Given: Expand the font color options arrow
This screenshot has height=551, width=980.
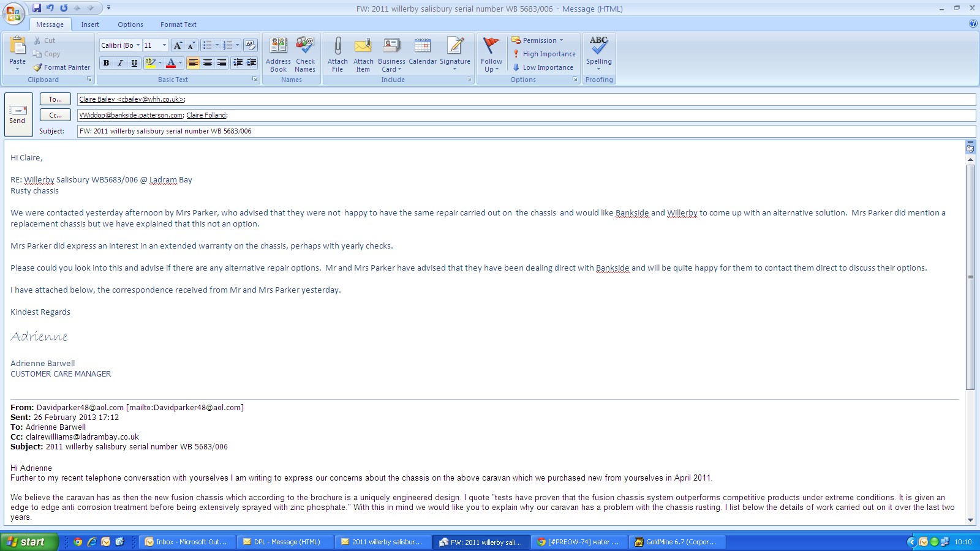Looking at the screenshot, I should tap(180, 63).
